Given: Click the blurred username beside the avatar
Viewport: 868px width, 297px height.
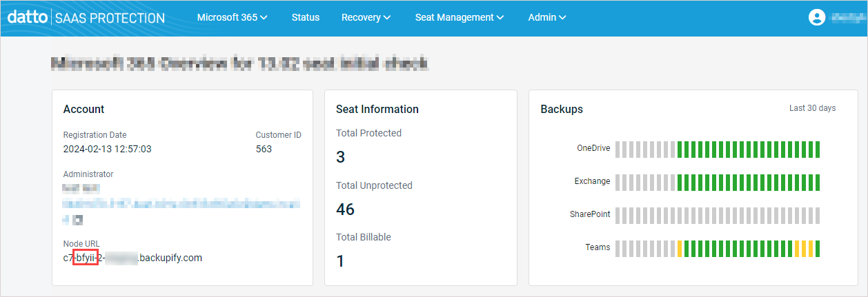Looking at the screenshot, I should [x=847, y=18].
